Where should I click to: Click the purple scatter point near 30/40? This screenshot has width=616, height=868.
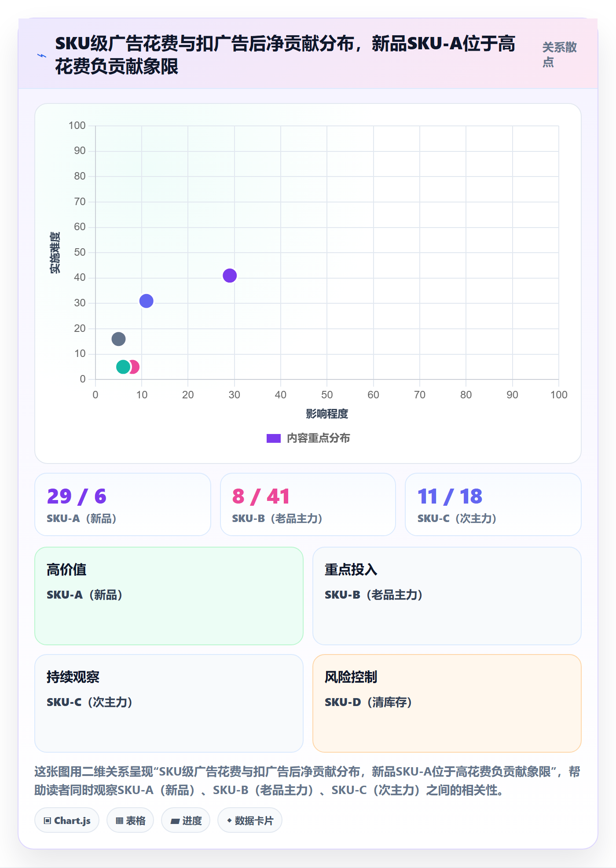point(230,276)
